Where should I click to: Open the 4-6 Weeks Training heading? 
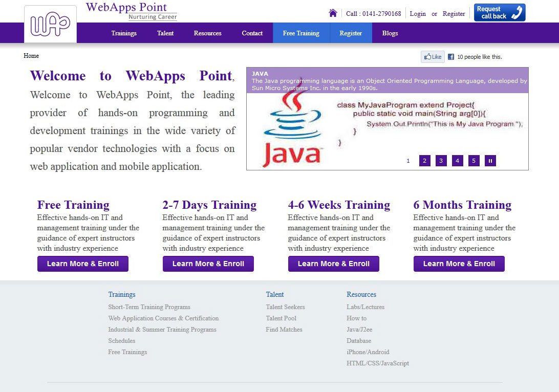339,205
